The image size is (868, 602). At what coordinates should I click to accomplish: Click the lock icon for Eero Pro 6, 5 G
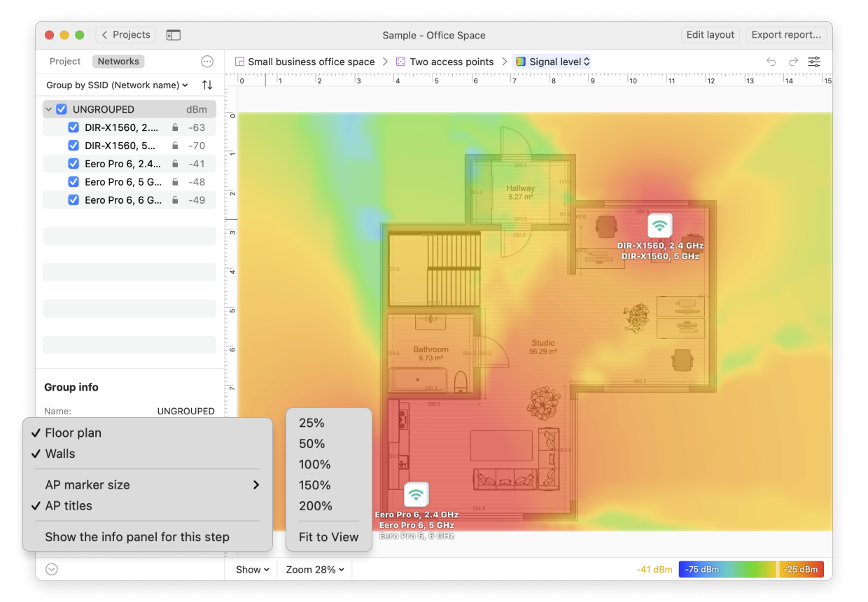pos(175,182)
